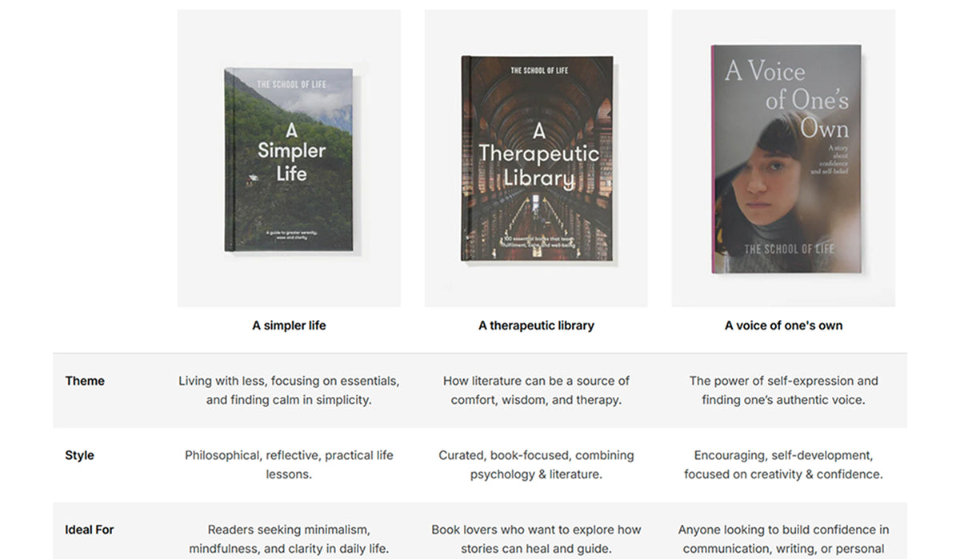The height and width of the screenshot is (560, 960).
Task: Click the 'A voice of one's own' title
Action: (x=783, y=326)
